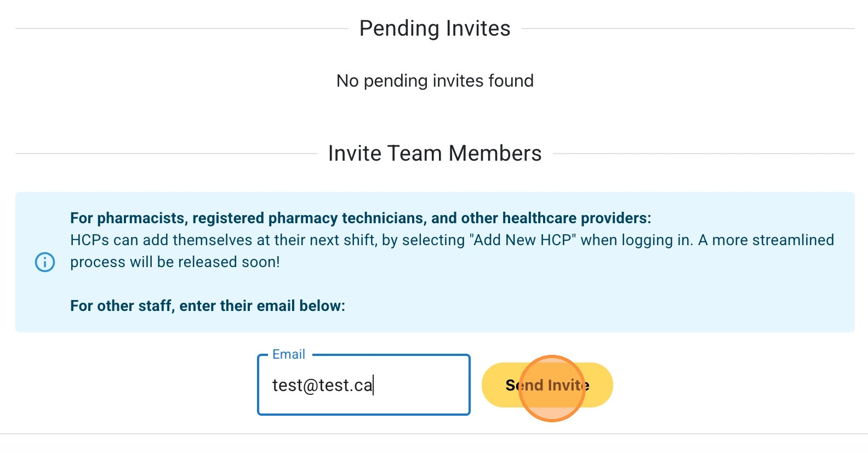Click the Invite Team Members heading
The image size is (868, 453).
(x=435, y=154)
